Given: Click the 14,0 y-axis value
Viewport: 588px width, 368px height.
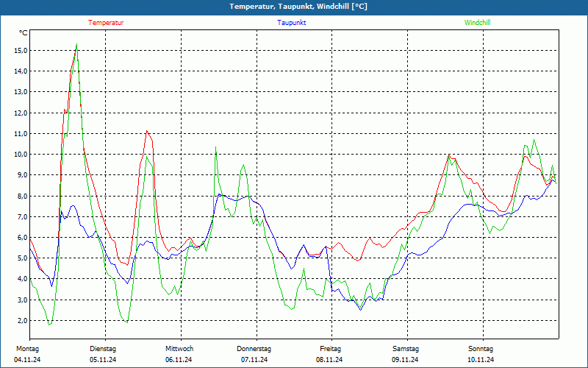Looking at the screenshot, I should (21, 71).
